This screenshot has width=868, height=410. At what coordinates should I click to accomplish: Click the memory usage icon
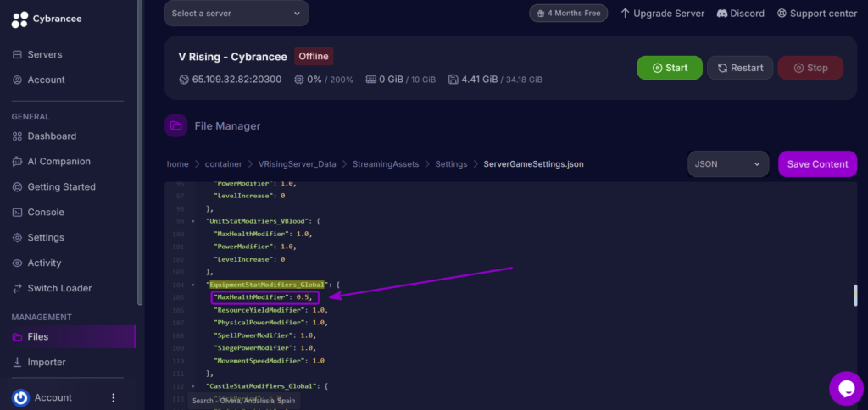pyautogui.click(x=371, y=80)
